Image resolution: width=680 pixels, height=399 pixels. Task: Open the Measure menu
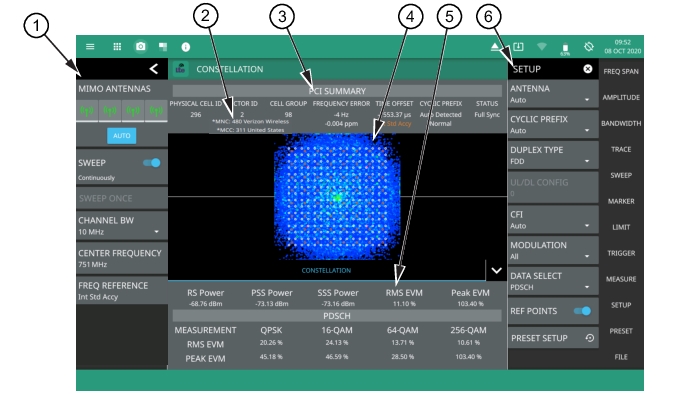coord(621,279)
